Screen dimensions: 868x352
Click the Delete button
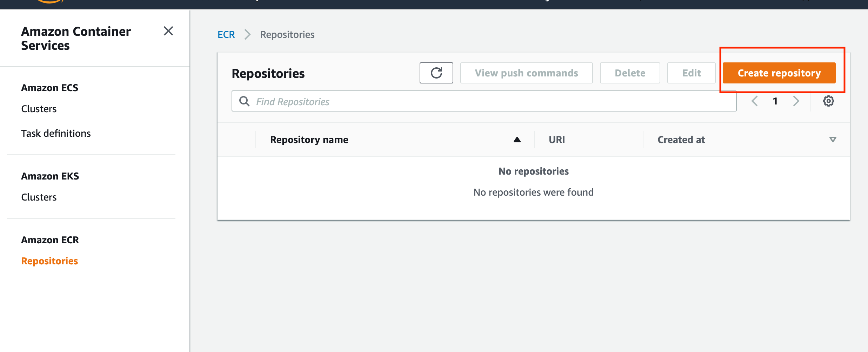(x=630, y=73)
